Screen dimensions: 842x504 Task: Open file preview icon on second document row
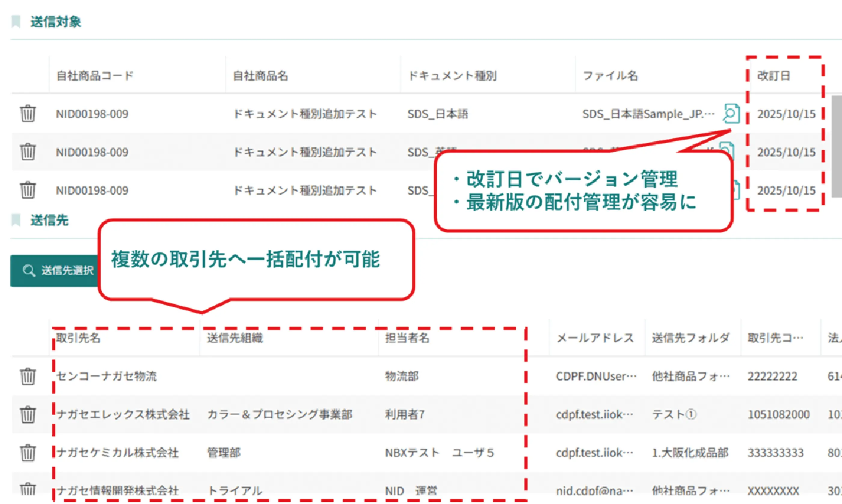[727, 148]
